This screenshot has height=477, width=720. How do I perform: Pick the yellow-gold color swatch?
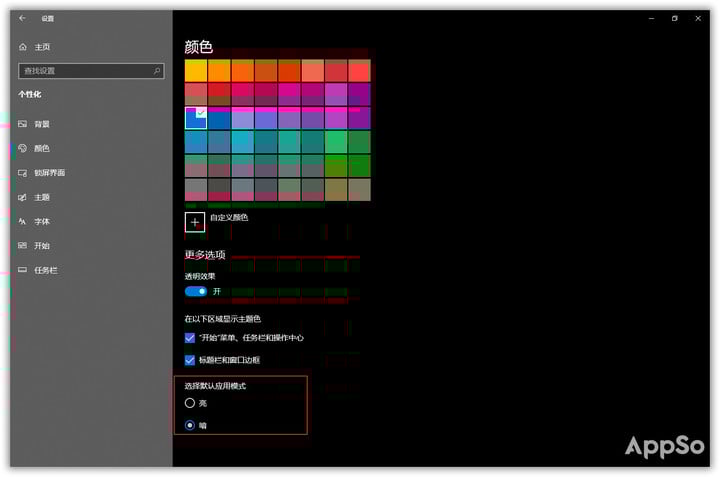tap(196, 71)
